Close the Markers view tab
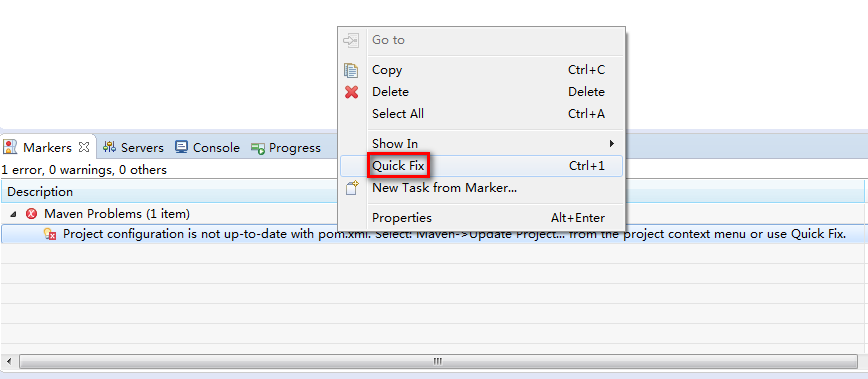 point(84,147)
